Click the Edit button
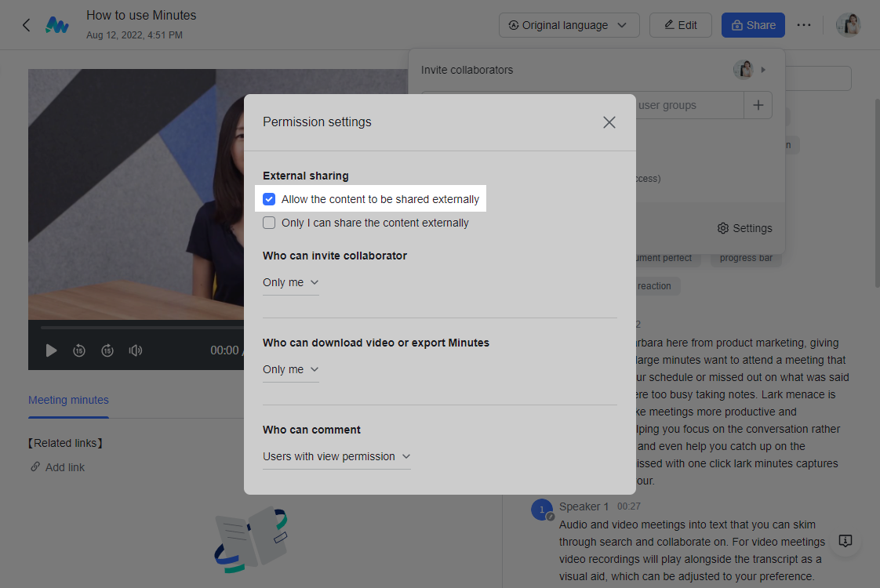Screen dimensions: 880x588 pyautogui.click(x=680, y=25)
